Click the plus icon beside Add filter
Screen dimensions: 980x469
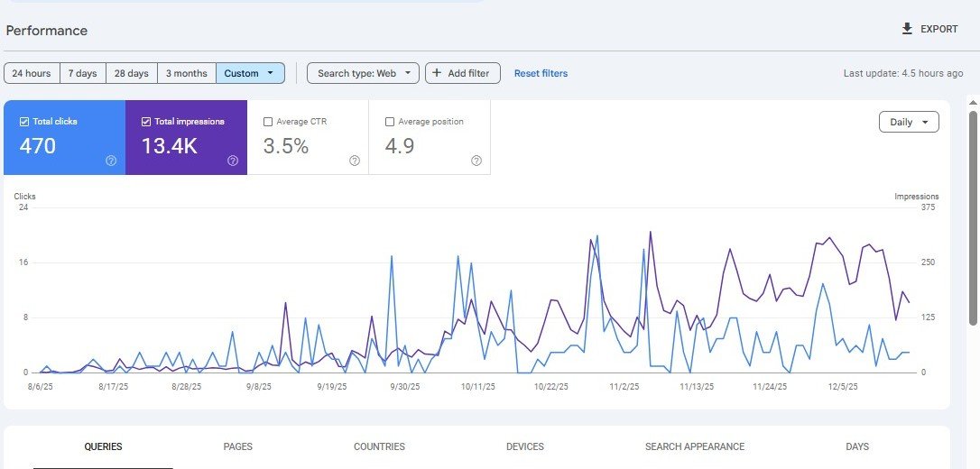437,73
